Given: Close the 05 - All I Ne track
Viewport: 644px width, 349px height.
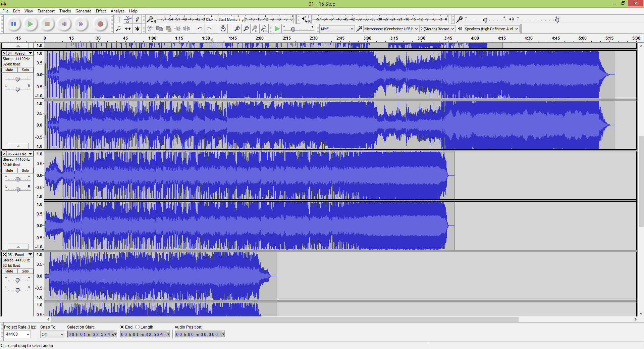Looking at the screenshot, I should coord(4,154).
